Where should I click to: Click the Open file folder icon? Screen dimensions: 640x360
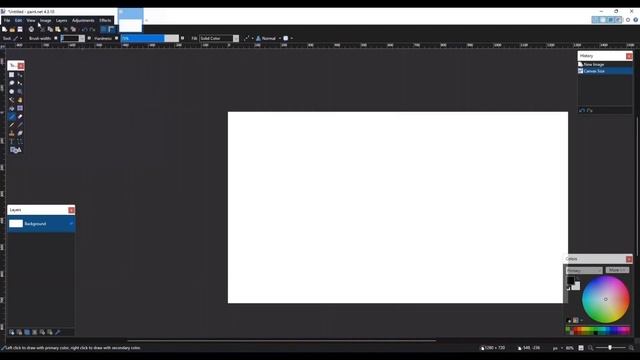point(12,29)
